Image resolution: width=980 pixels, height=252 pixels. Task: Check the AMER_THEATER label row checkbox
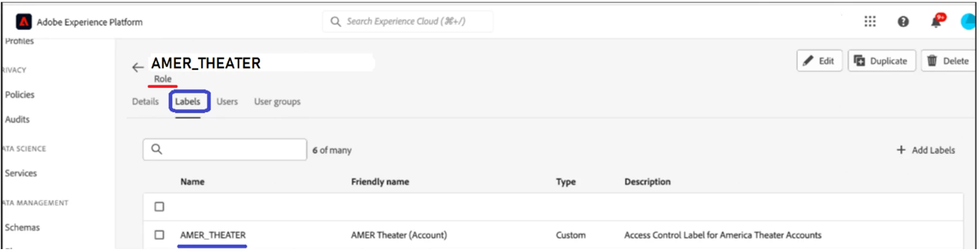pyautogui.click(x=159, y=235)
